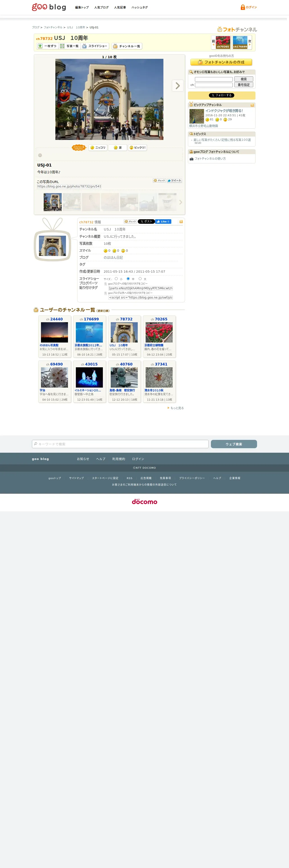Screen dimensions: 289x868
Task: Click チェック button beside photo URL
Action: coord(159,181)
